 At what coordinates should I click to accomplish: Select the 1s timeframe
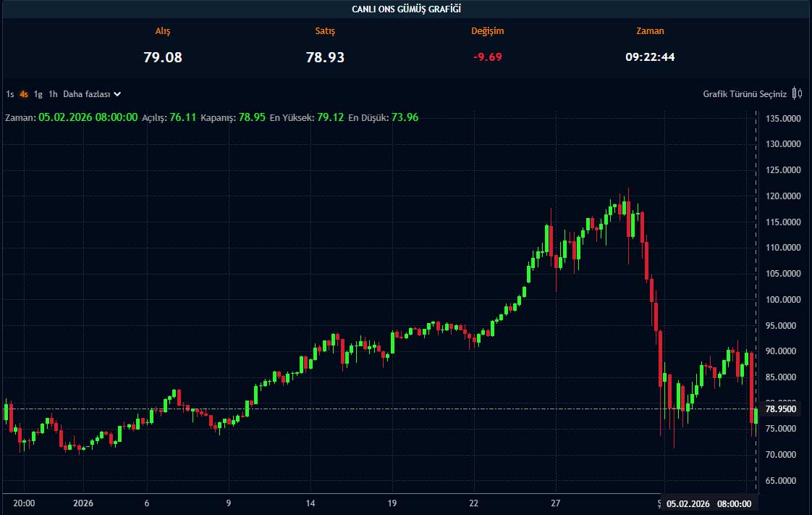tap(10, 94)
